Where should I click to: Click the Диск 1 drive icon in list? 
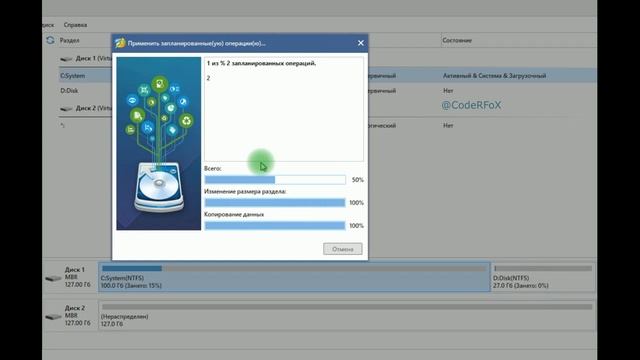(x=66, y=59)
